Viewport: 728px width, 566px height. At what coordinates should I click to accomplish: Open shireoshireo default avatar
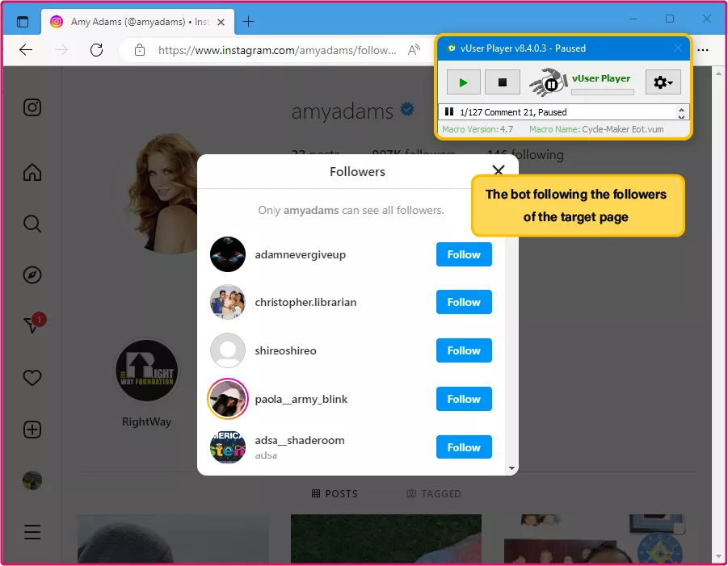228,350
